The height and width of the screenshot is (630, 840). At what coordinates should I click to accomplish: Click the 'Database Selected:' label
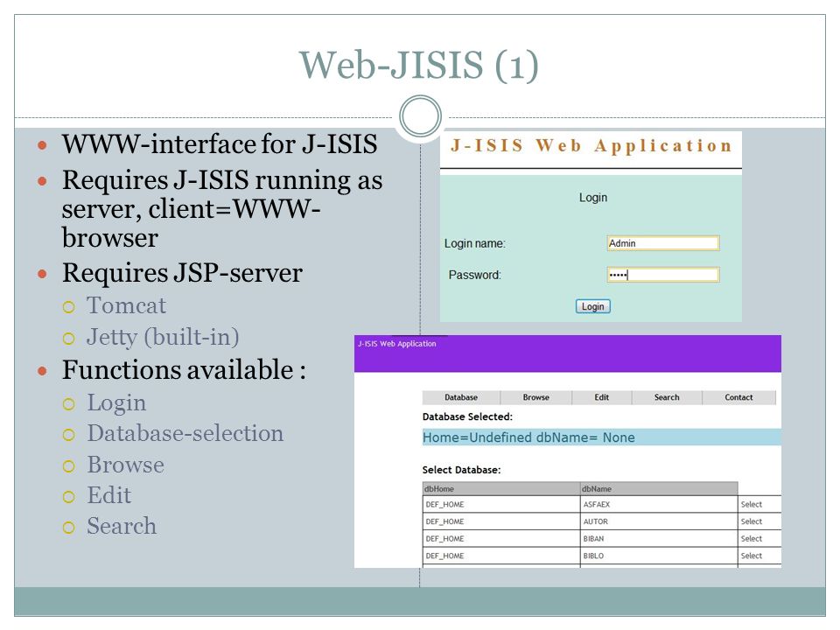click(x=467, y=416)
